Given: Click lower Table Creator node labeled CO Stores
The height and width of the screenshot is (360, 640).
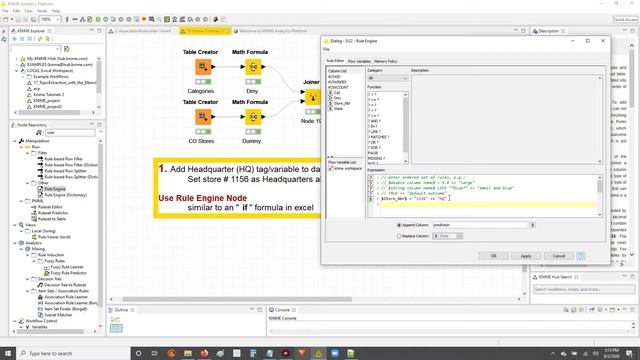Looking at the screenshot, I should coord(203,117).
